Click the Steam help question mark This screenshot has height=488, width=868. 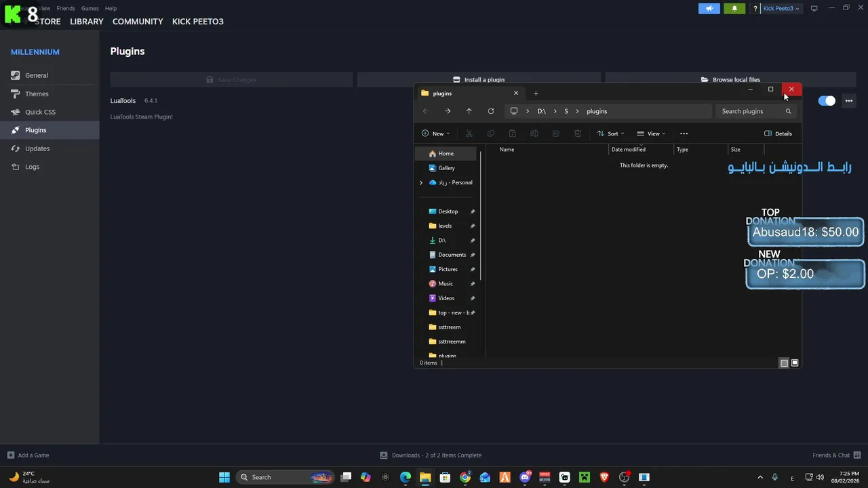[755, 9]
